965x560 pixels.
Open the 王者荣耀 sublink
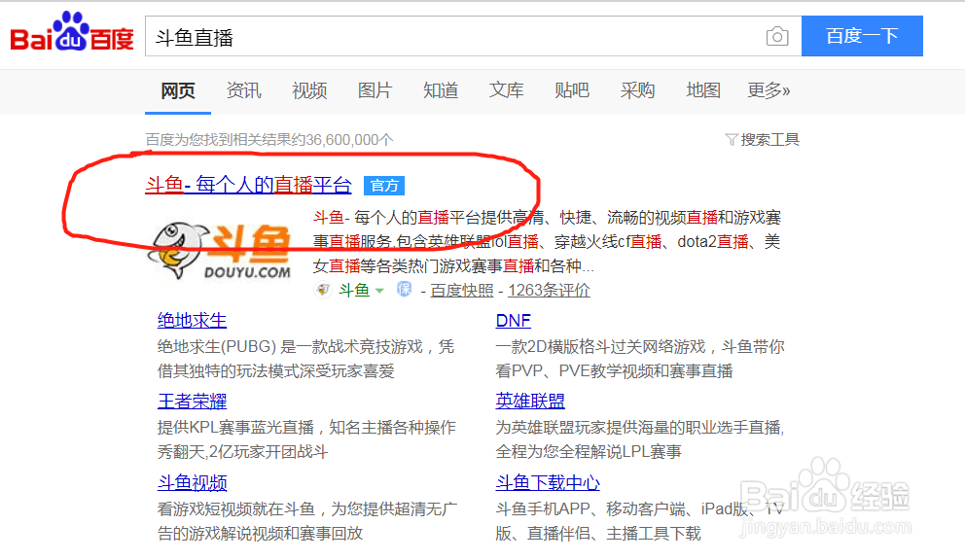(192, 402)
